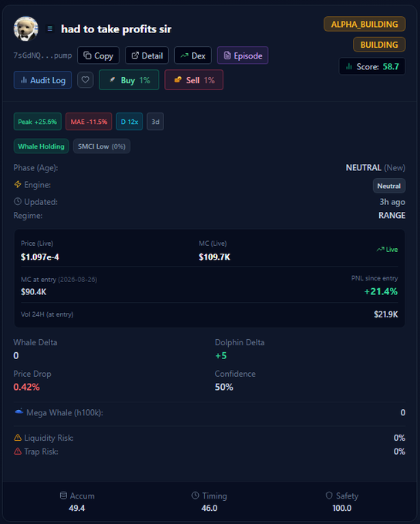Image resolution: width=420 pixels, height=524 pixels.
Task: Click the Safety score 100.0
Action: point(342,508)
